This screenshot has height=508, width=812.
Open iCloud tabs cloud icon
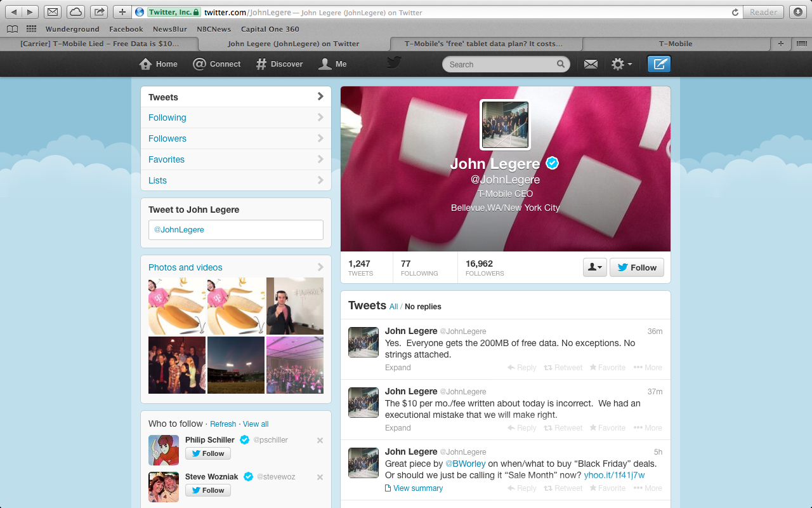point(75,12)
